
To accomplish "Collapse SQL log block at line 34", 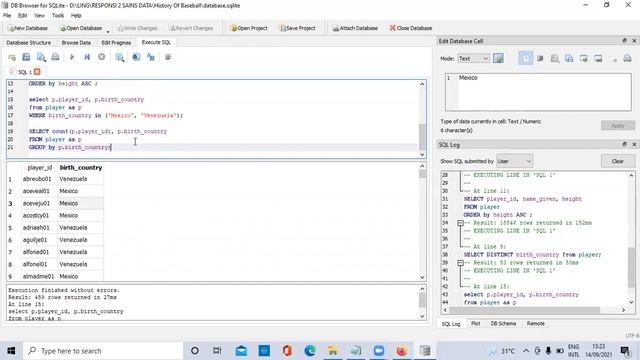I will coord(460,223).
